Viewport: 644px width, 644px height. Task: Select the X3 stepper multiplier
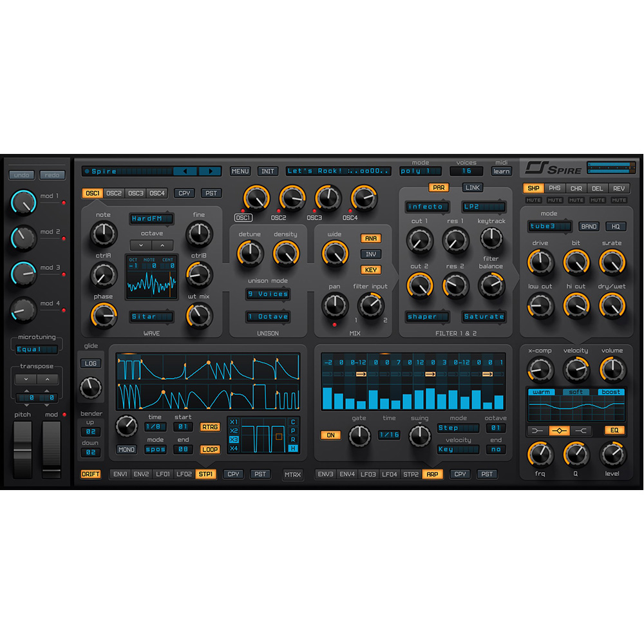pos(234,439)
